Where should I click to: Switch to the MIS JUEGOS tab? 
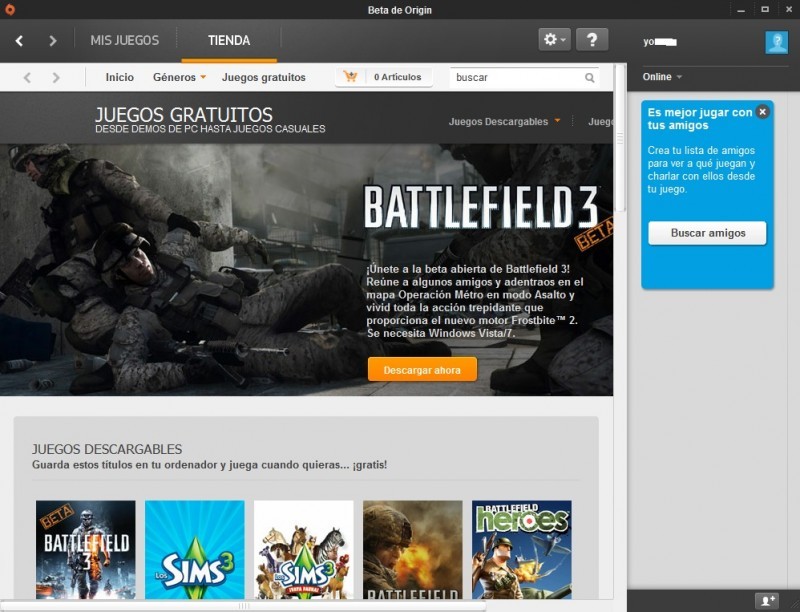click(124, 40)
